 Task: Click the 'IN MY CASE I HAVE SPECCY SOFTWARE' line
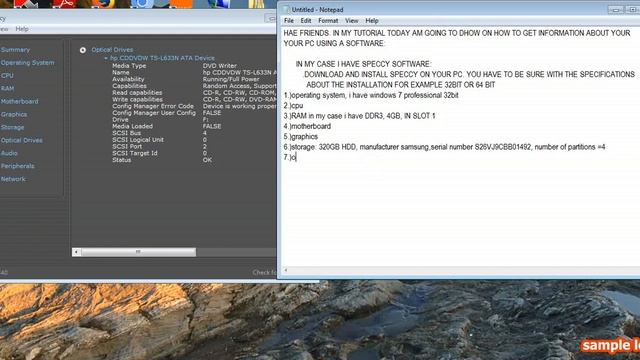[x=363, y=64]
